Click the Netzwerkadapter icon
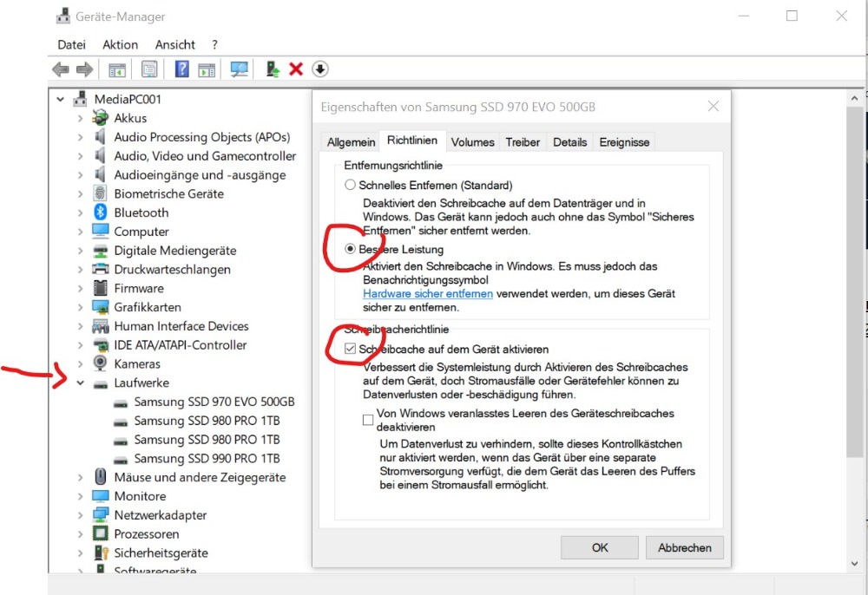The image size is (868, 595). [x=100, y=515]
